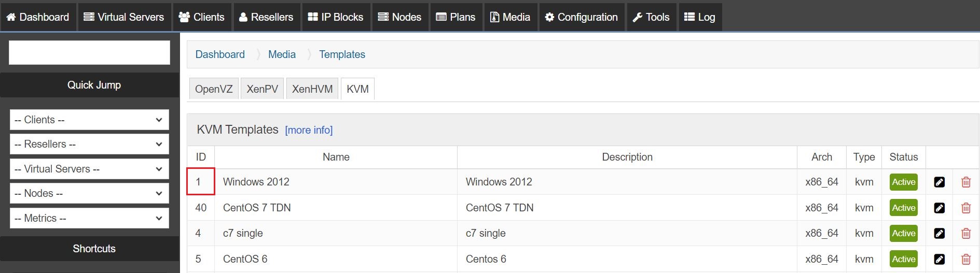
Task: Expand the Clients quick jump dropdown
Action: [89, 120]
